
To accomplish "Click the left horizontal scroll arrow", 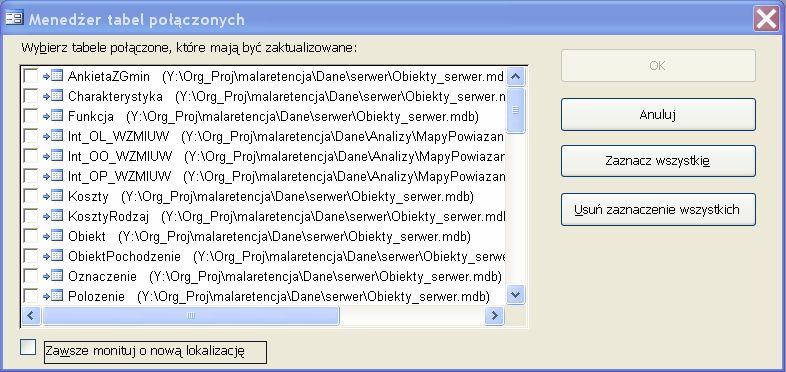I will [x=32, y=315].
